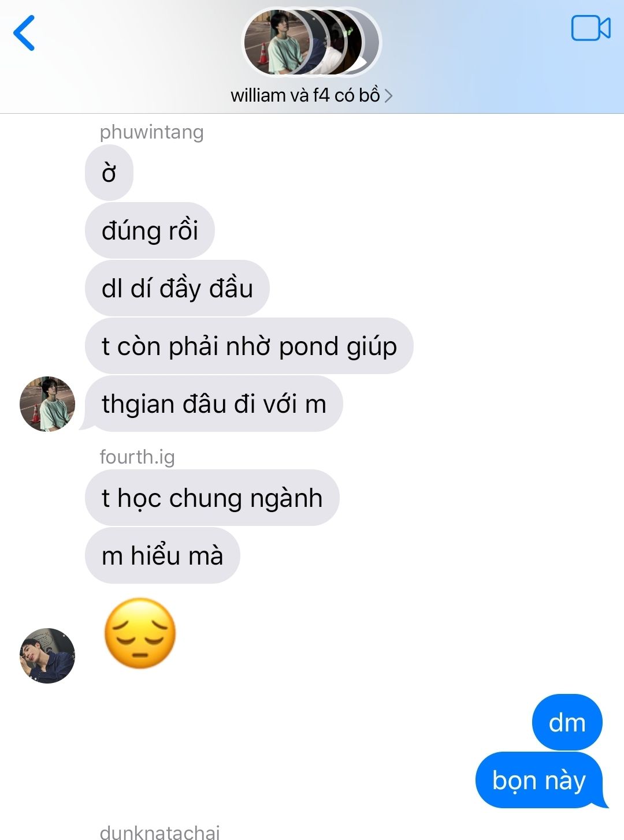This screenshot has width=624, height=840.
Task: Tap fourth.ig's profile avatar
Action: pyautogui.click(x=47, y=656)
